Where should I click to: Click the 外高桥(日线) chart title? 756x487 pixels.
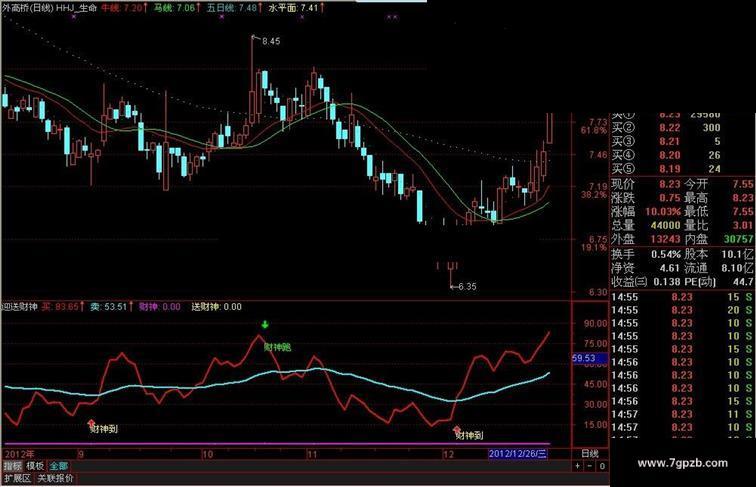click(x=27, y=8)
